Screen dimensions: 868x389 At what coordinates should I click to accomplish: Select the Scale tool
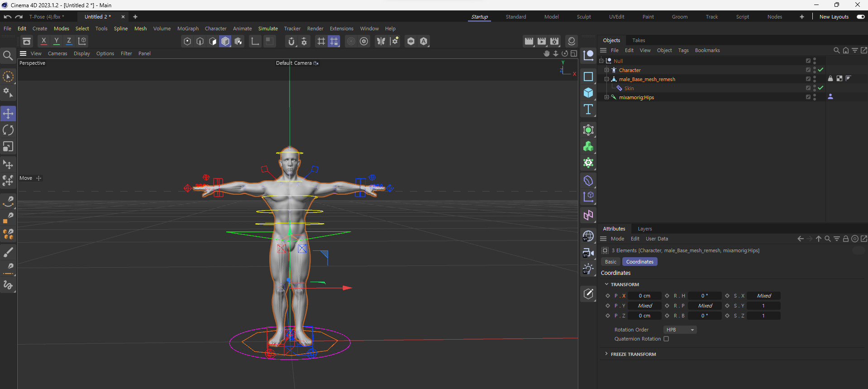(x=8, y=147)
